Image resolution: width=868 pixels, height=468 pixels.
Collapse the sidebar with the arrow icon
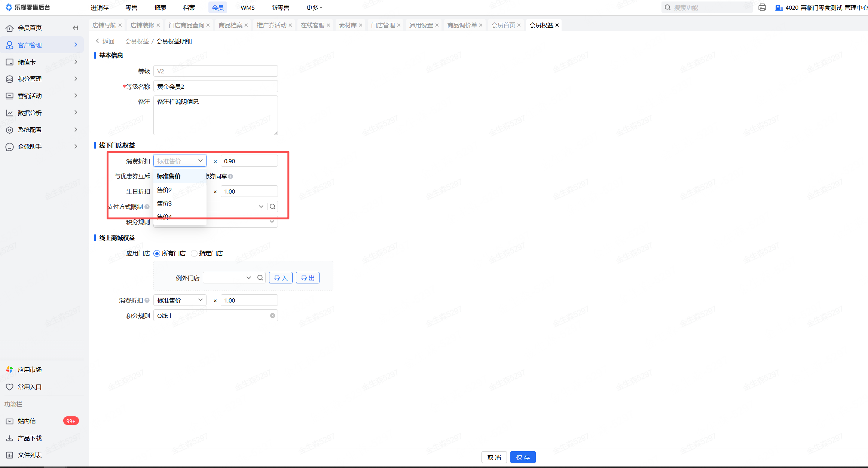coord(75,28)
